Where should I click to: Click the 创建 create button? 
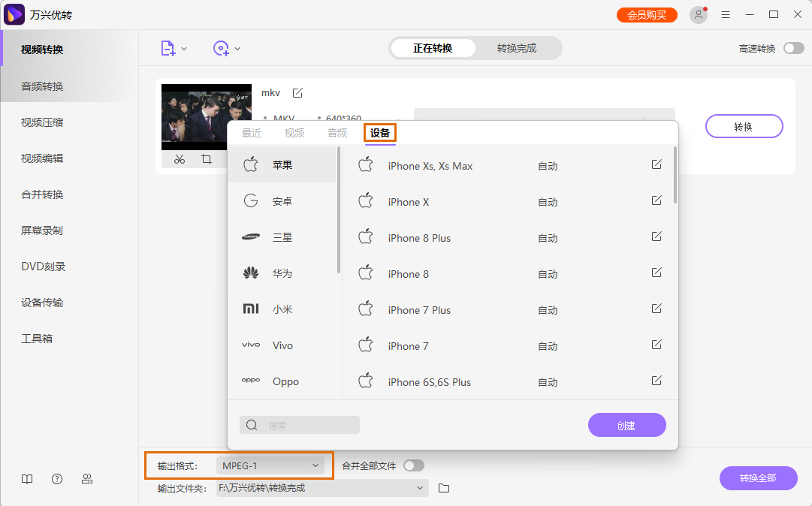[x=626, y=425]
